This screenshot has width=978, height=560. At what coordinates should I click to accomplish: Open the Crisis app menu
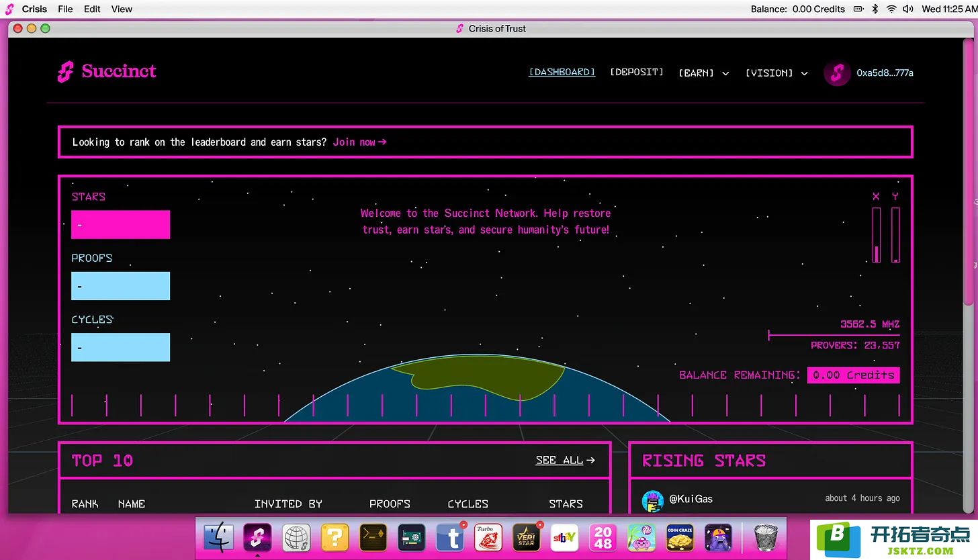(35, 9)
